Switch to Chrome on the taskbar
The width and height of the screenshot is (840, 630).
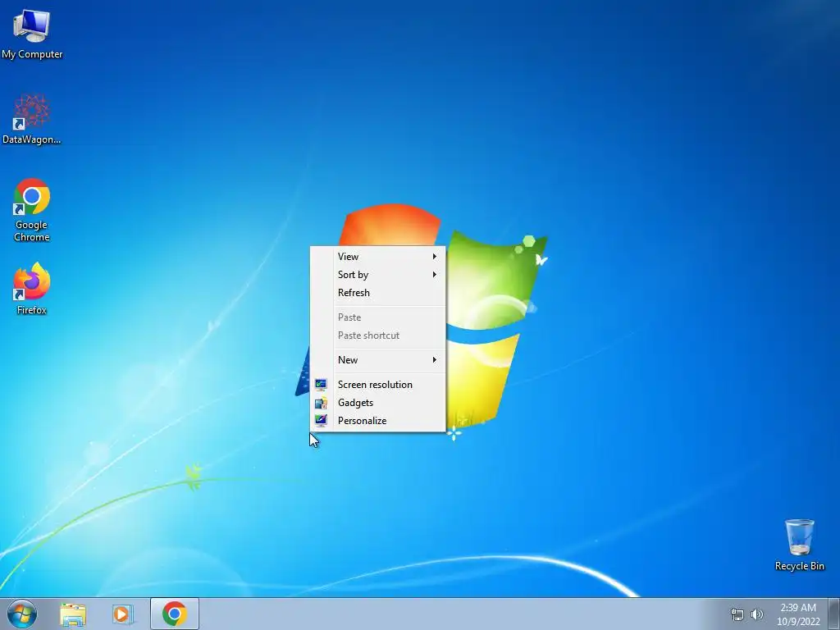(x=175, y=614)
